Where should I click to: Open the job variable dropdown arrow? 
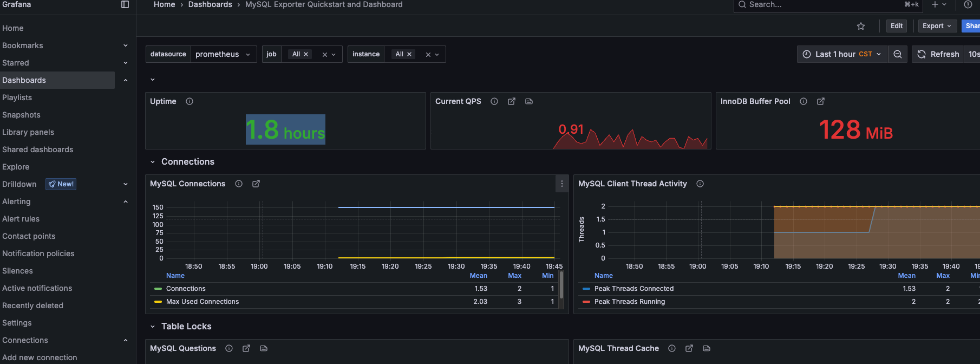(334, 55)
